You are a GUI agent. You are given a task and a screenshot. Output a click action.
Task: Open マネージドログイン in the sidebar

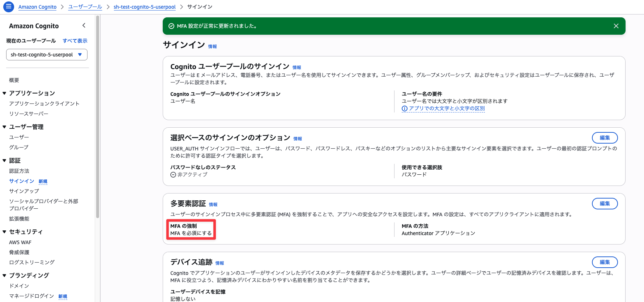[31, 296]
